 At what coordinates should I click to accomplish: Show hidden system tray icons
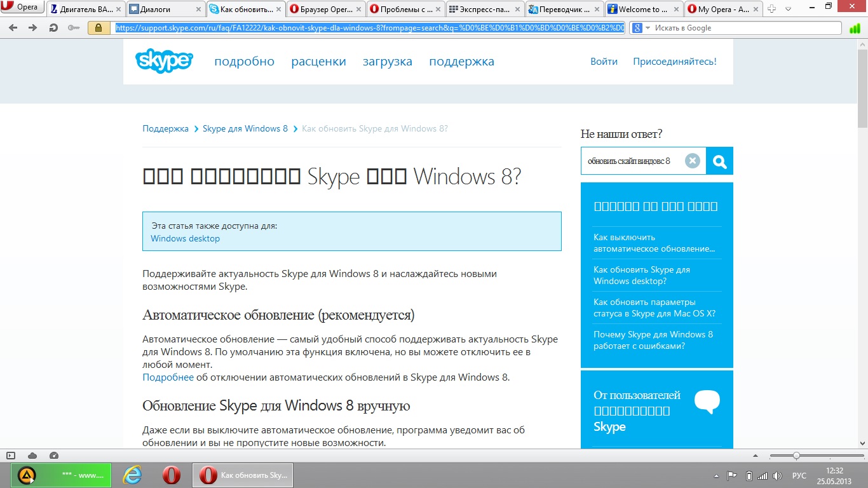(717, 476)
